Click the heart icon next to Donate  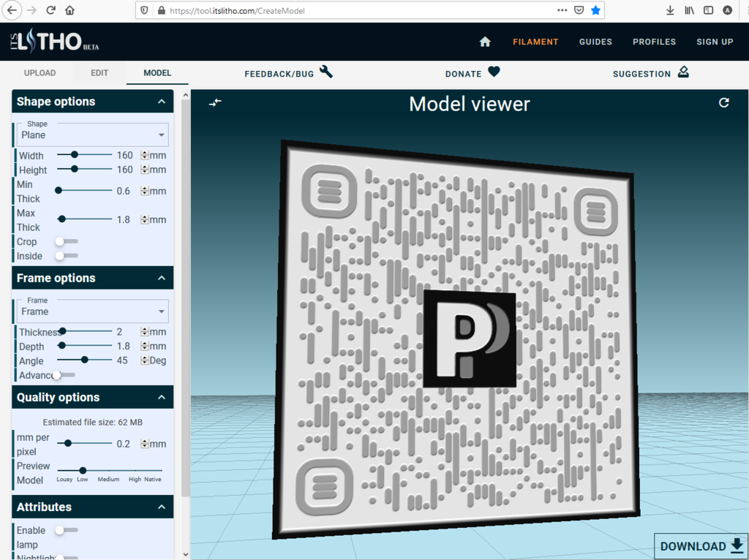[494, 73]
